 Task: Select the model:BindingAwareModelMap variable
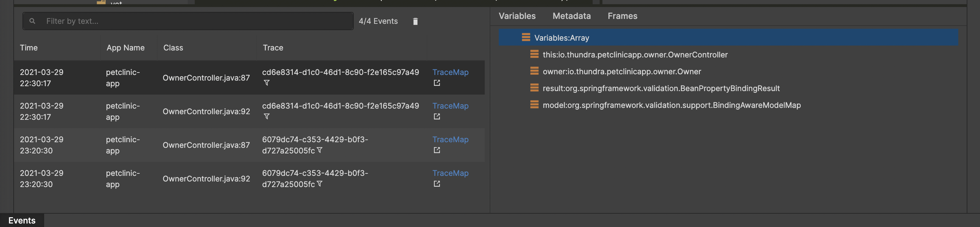671,105
